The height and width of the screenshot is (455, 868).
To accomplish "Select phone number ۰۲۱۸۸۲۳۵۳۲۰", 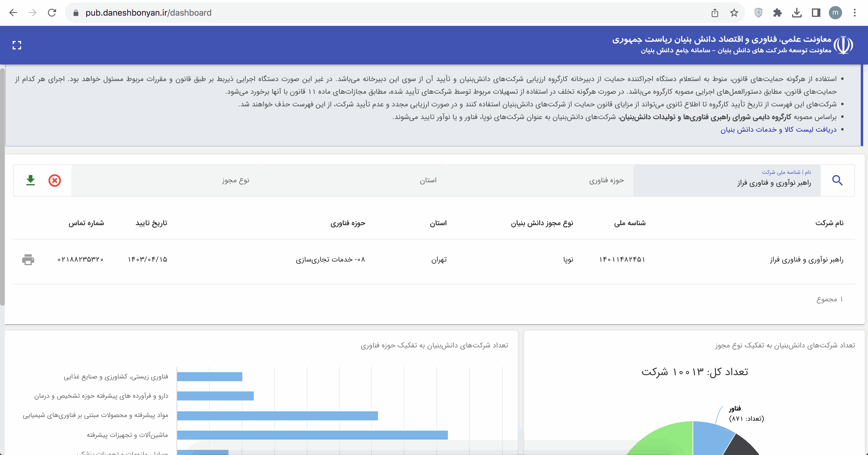I will point(80,259).
